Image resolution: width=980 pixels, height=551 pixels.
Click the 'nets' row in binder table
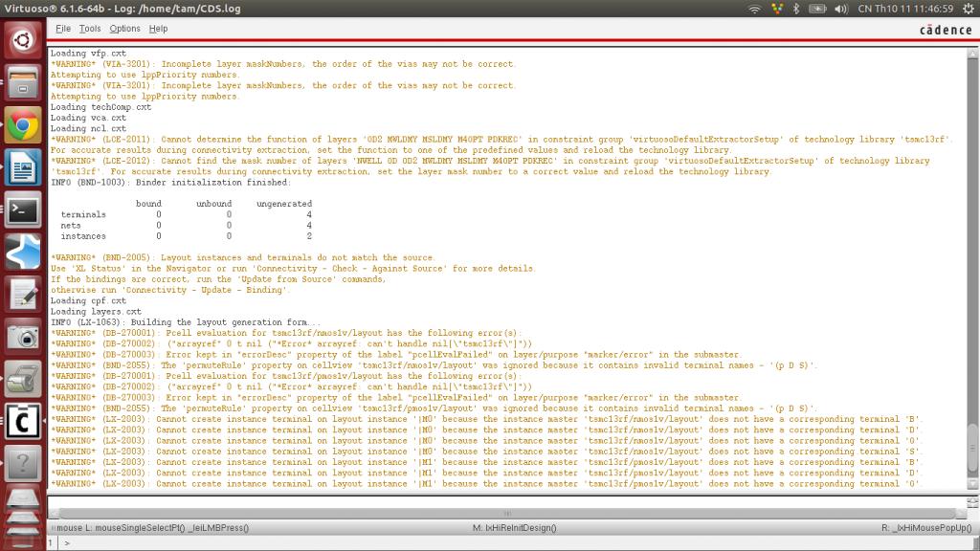186,226
